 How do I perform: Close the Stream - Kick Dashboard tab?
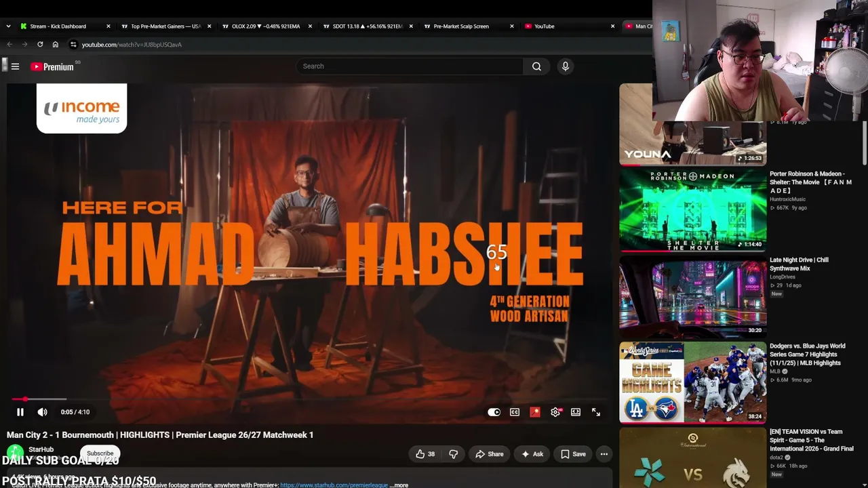pyautogui.click(x=108, y=26)
